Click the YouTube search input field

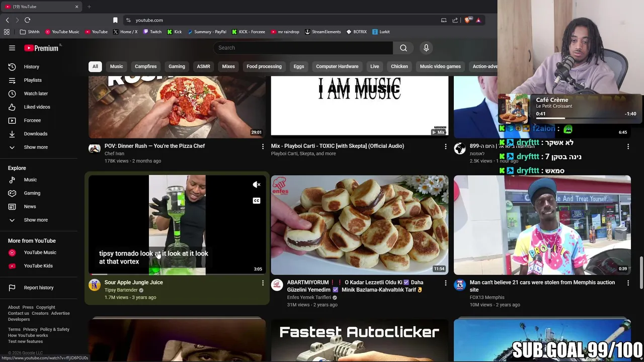point(303,48)
